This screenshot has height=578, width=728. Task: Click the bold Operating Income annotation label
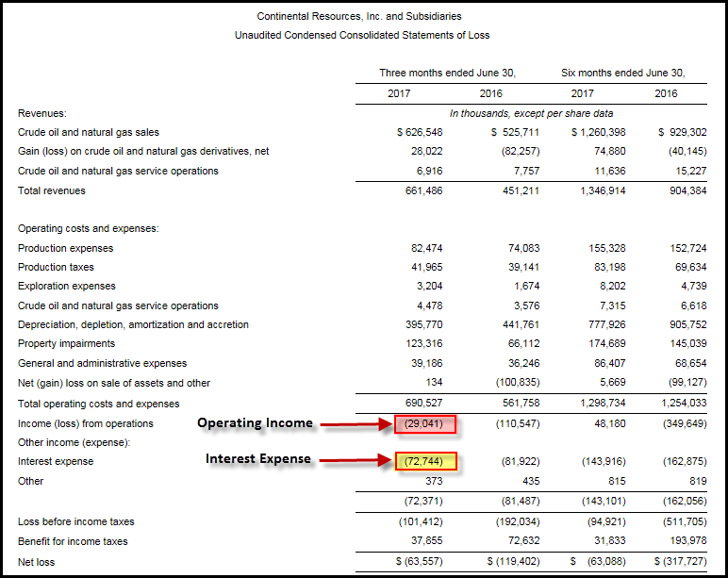(x=255, y=423)
